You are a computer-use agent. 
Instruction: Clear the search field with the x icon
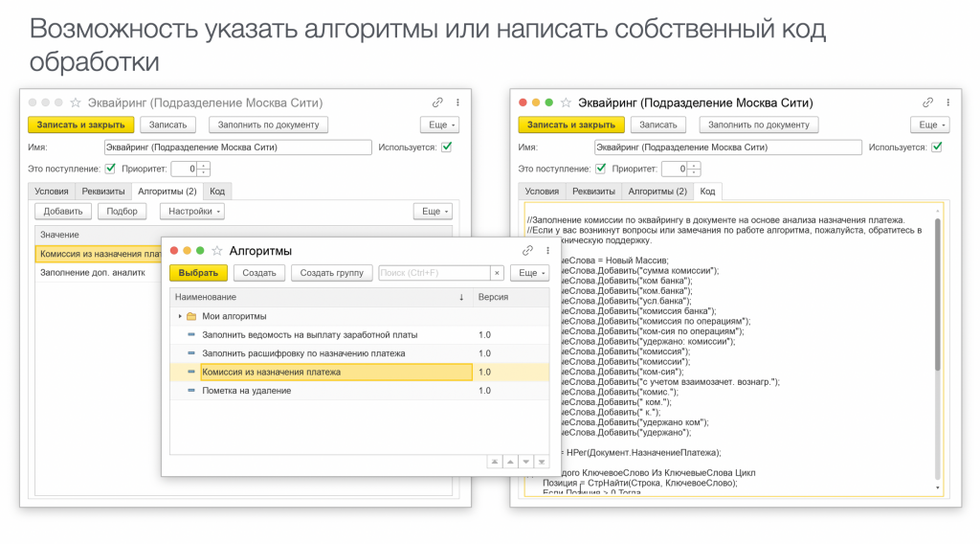[497, 273]
